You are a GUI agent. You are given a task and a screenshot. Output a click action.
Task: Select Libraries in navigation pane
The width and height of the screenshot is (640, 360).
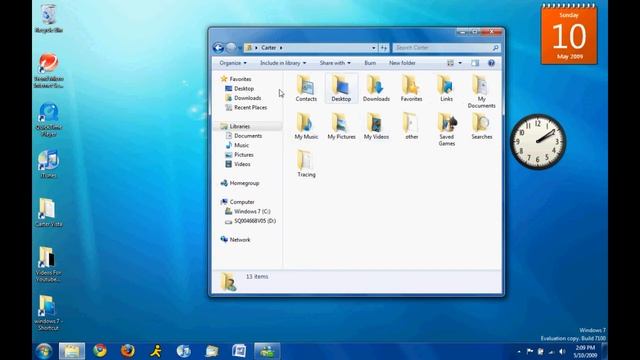pyautogui.click(x=239, y=126)
